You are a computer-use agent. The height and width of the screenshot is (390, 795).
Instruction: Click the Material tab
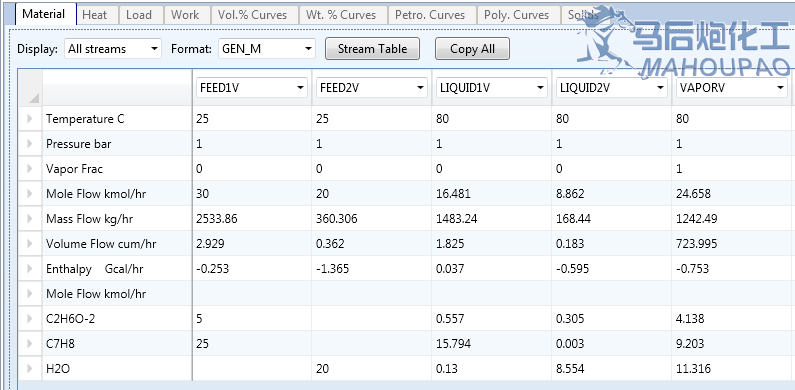coord(46,14)
